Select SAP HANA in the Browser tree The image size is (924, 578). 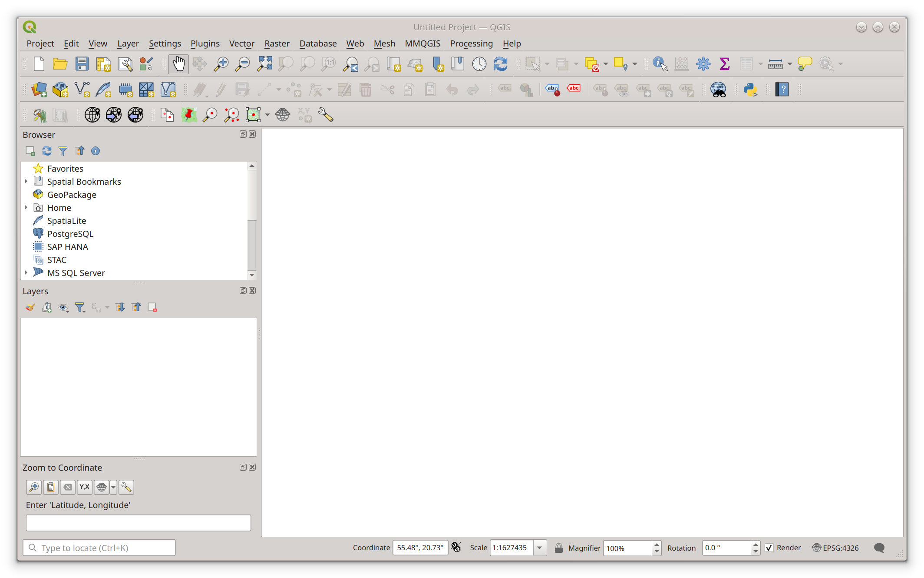pyautogui.click(x=67, y=247)
